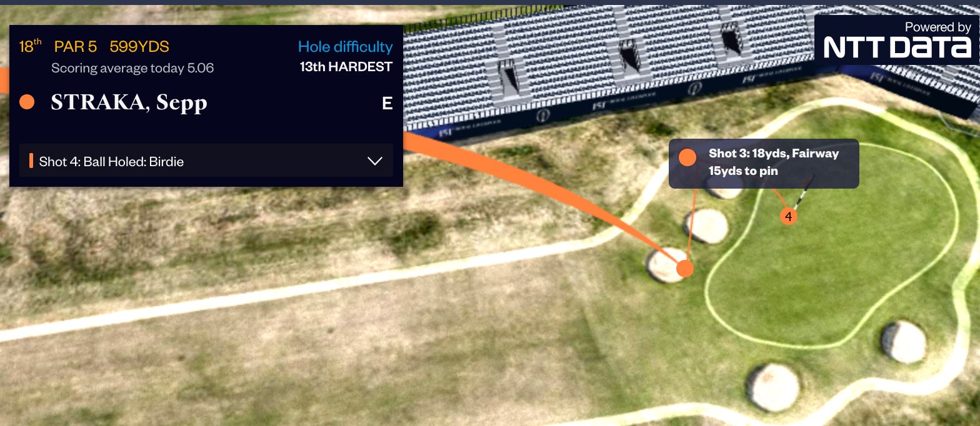Expand the shot list using the chevron arrow
This screenshot has width=980, height=426.
375,161
